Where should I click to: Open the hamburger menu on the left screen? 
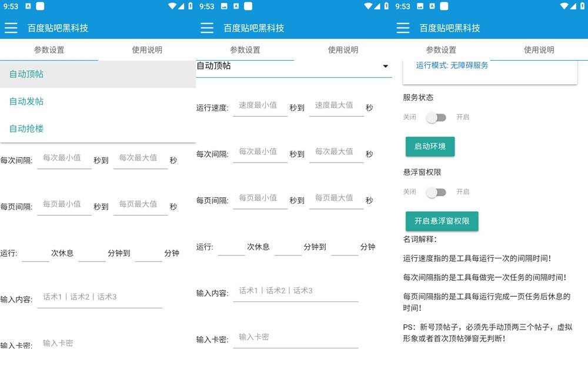click(x=11, y=28)
